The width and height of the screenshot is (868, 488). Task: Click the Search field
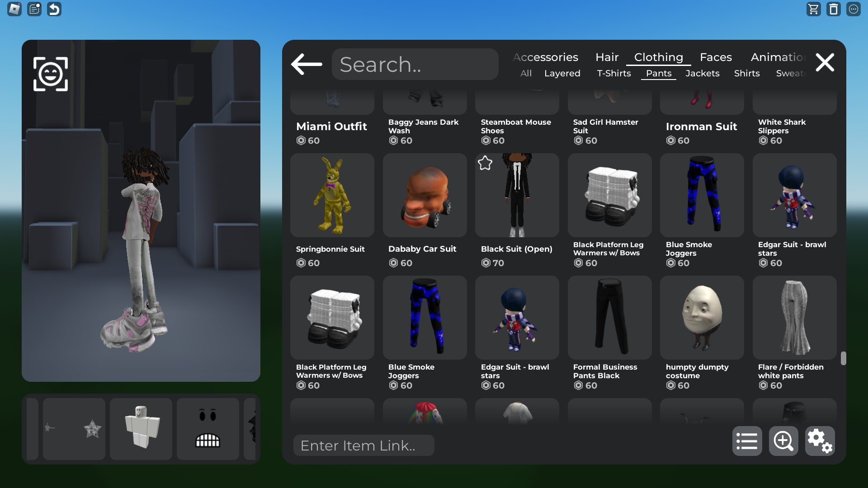[x=415, y=65]
